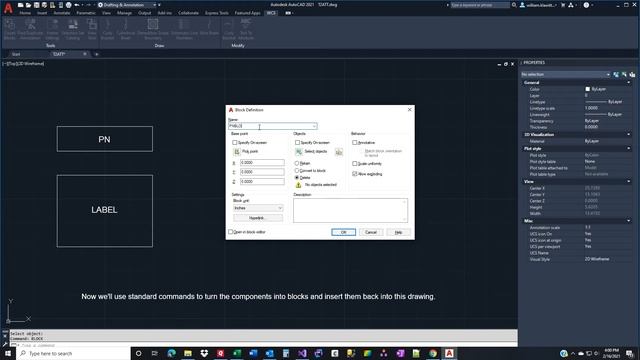The image size is (640, 360).
Task: Click the new drawing tab plus icon
Action: pos(97,54)
